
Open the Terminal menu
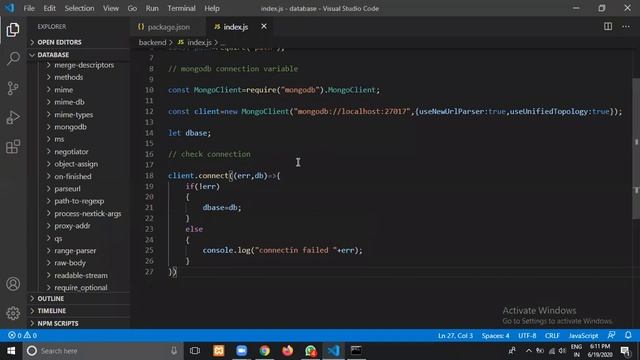point(181,8)
